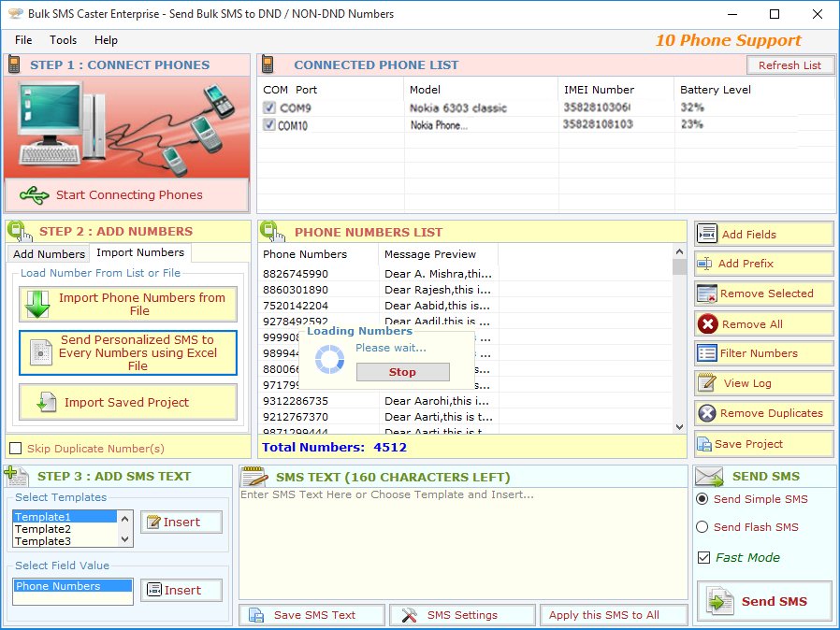Viewport: 840px width, 630px height.
Task: Click the Remove Selected icon
Action: pos(706,294)
